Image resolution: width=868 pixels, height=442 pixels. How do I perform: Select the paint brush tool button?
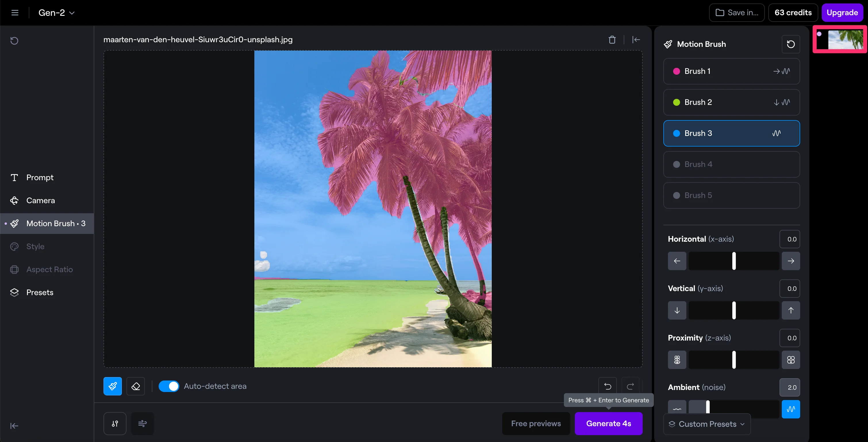tap(113, 386)
